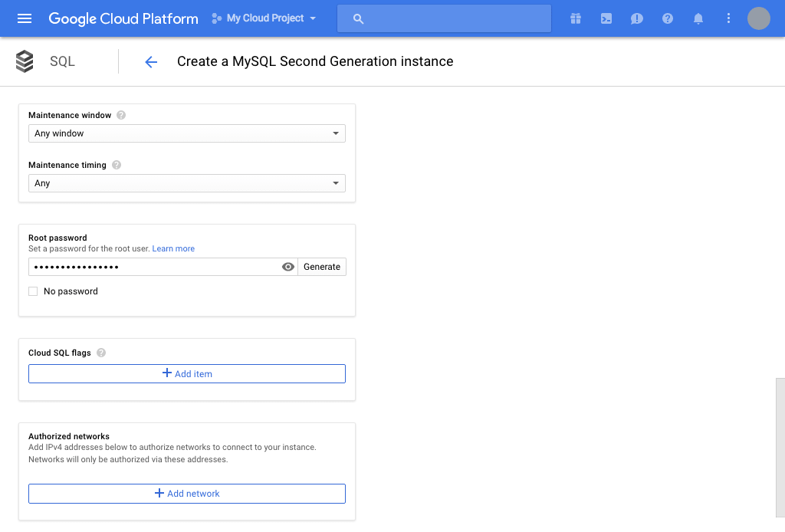Go back with the blue arrow
This screenshot has height=532, width=785.
coord(151,61)
